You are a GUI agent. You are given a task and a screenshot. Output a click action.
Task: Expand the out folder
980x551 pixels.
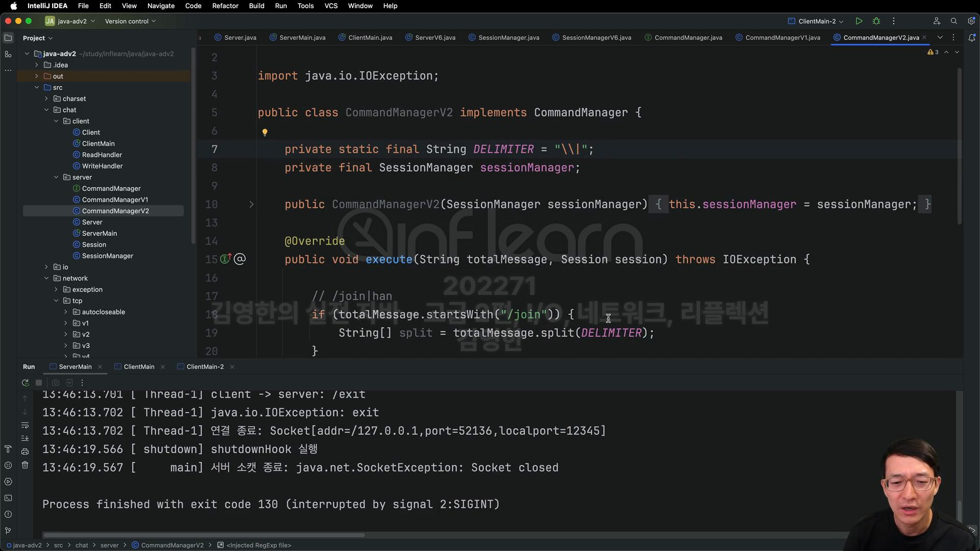click(37, 76)
